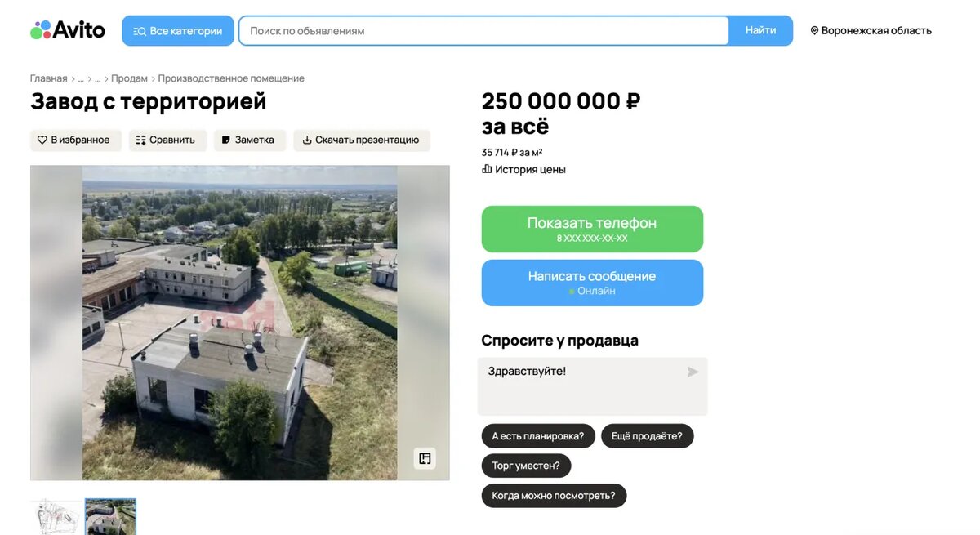Image resolution: width=980 pixels, height=535 pixels.
Task: Click the Avito logo
Action: click(68, 30)
